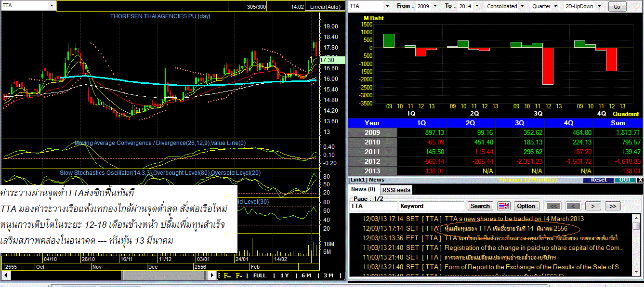Click the THORESEN THAI AGENCIES PU [day] title
The width and height of the screenshot is (644, 287).
tap(160, 16)
